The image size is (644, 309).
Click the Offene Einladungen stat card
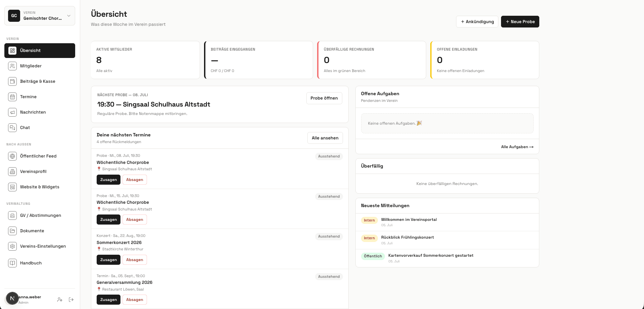point(485,60)
